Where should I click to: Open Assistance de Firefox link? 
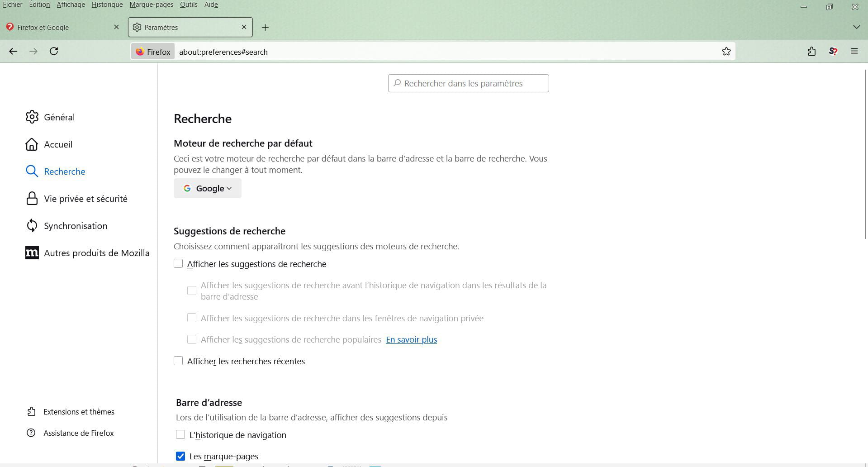point(79,433)
